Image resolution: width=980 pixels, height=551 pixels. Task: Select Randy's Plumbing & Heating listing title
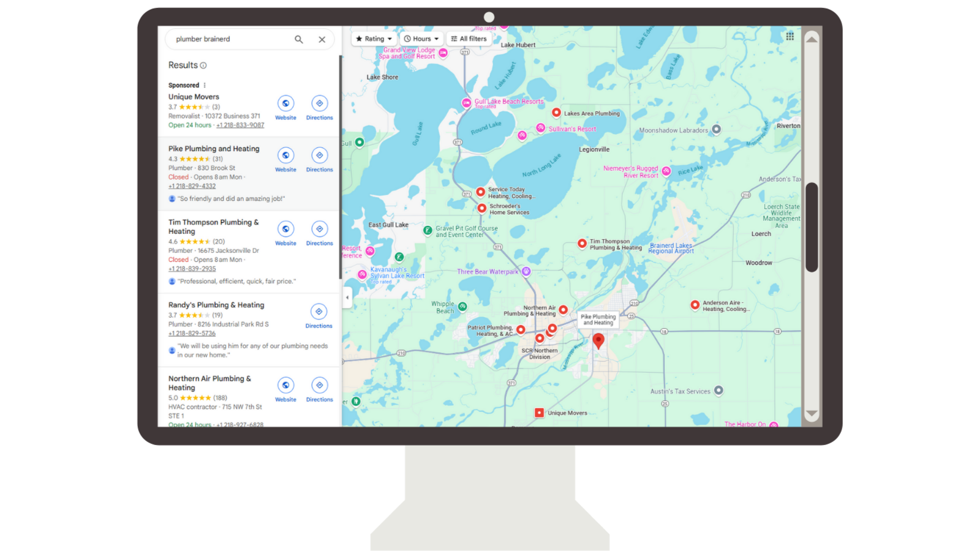pos(216,305)
